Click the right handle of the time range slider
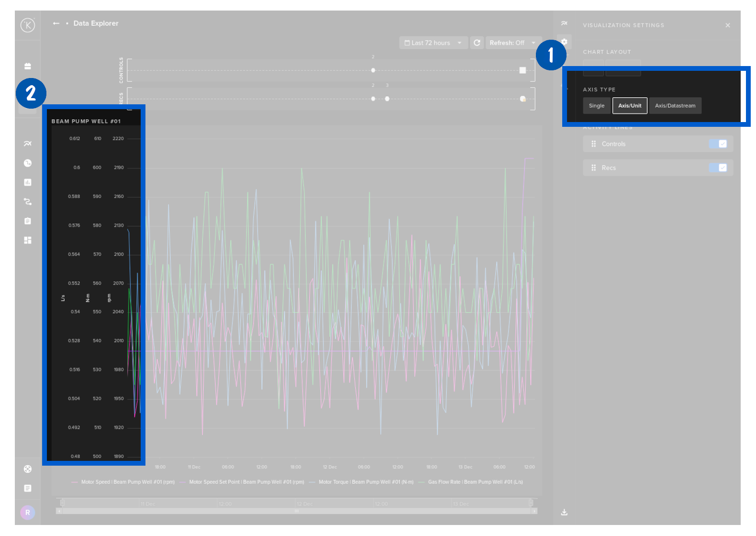This screenshot has width=756, height=536. click(531, 503)
